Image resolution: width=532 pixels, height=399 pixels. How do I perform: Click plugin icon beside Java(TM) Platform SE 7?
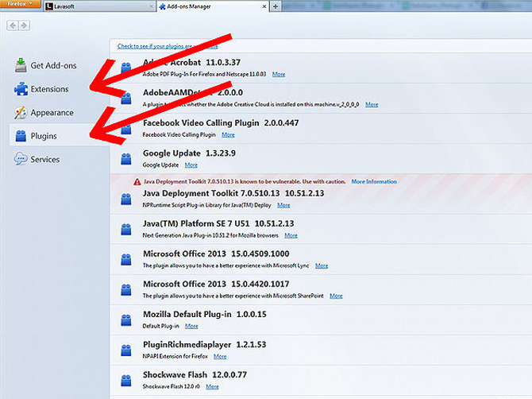(x=126, y=229)
